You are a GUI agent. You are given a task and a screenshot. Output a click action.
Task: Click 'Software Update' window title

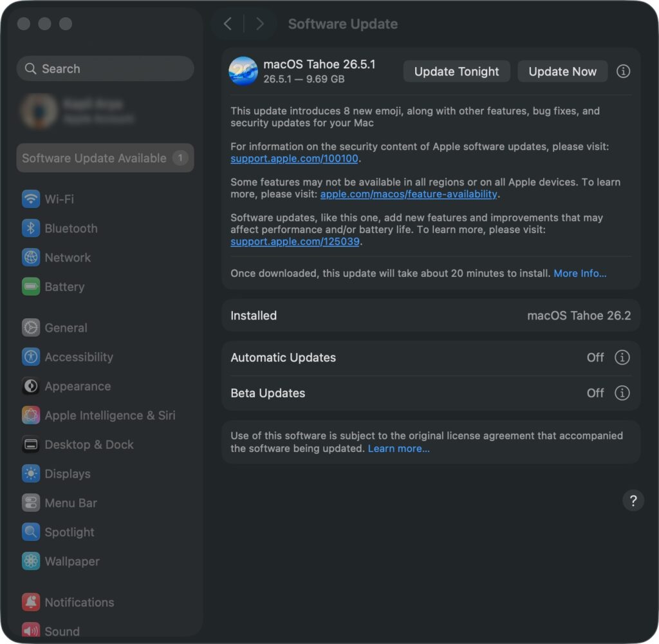click(x=343, y=24)
